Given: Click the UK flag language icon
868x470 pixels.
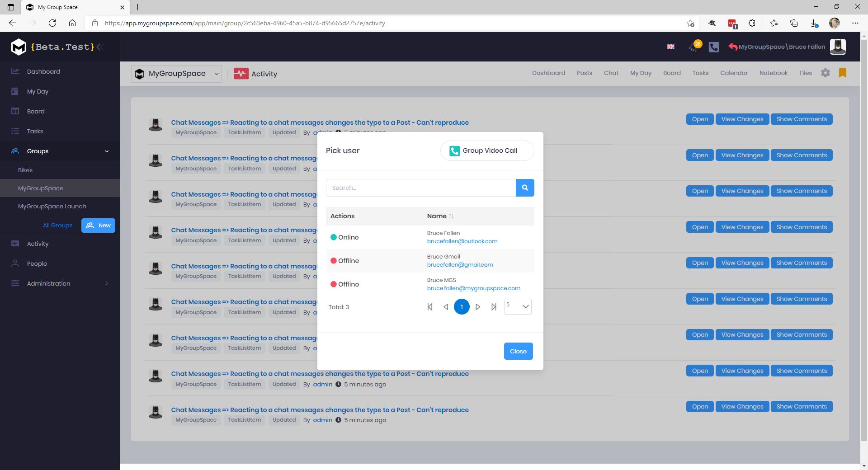Looking at the screenshot, I should coord(671,47).
